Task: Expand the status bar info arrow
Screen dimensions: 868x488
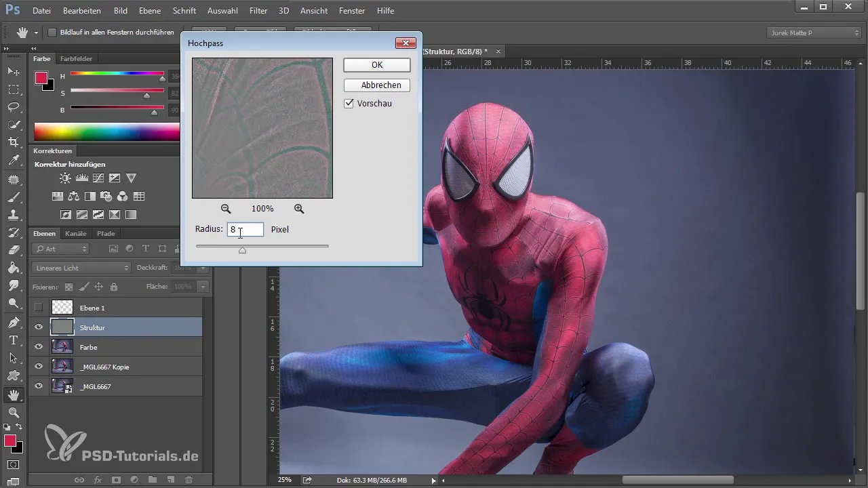Action: point(434,481)
